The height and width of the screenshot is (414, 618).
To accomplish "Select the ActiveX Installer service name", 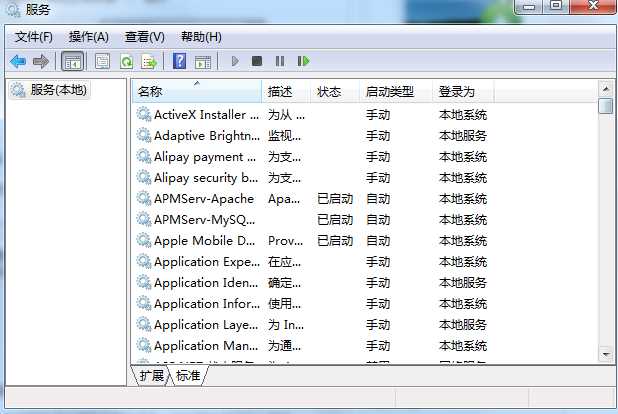I will point(206,115).
